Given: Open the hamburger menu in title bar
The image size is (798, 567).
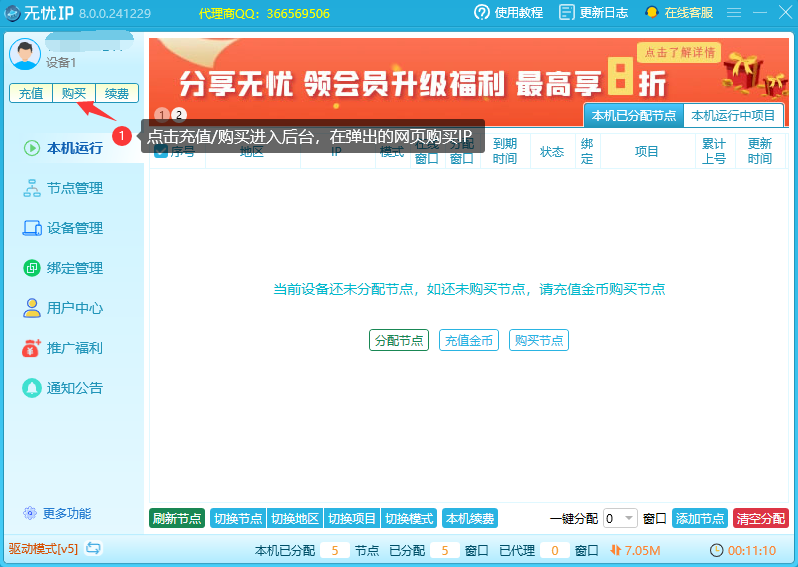Looking at the screenshot, I should point(733,13).
